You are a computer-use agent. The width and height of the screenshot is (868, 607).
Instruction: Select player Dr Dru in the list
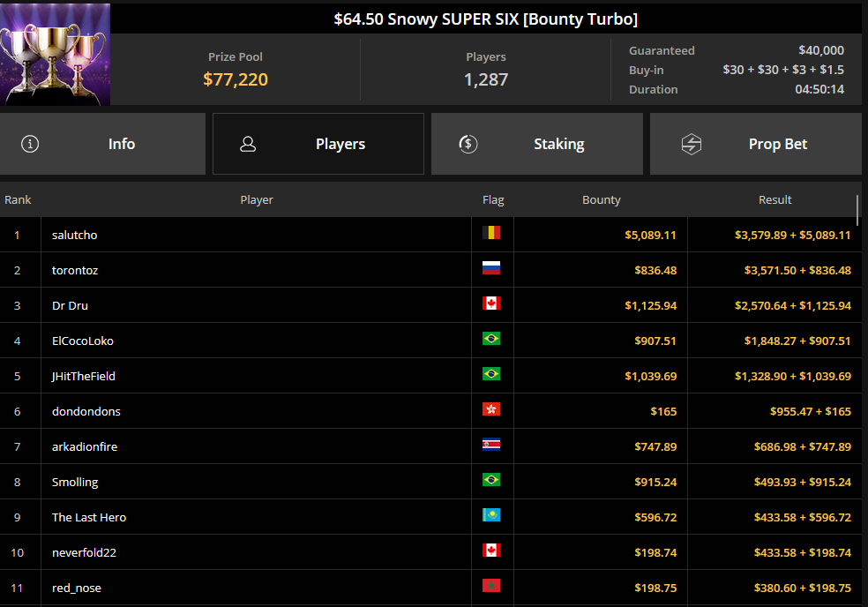pos(71,306)
